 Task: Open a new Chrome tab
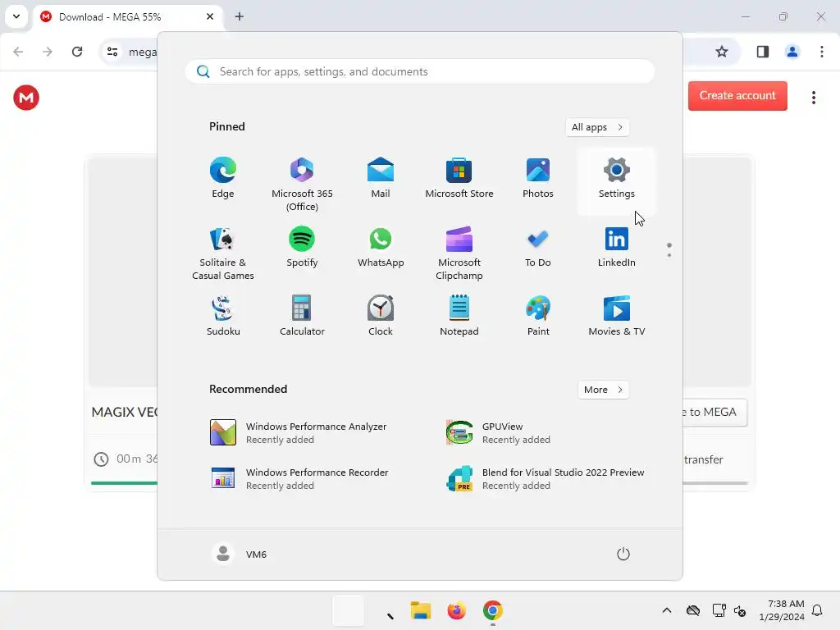tap(240, 16)
